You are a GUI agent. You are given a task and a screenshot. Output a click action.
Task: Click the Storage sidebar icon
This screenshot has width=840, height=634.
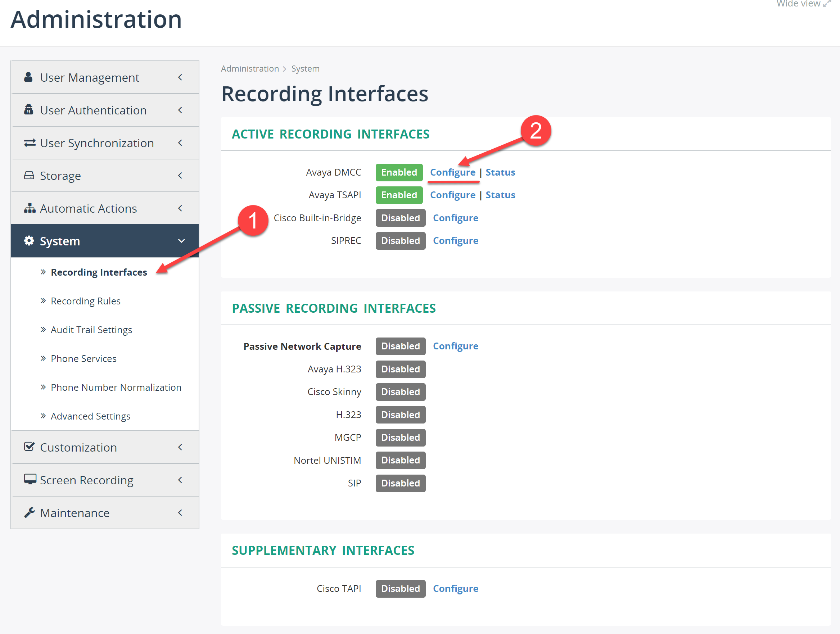[x=27, y=175]
